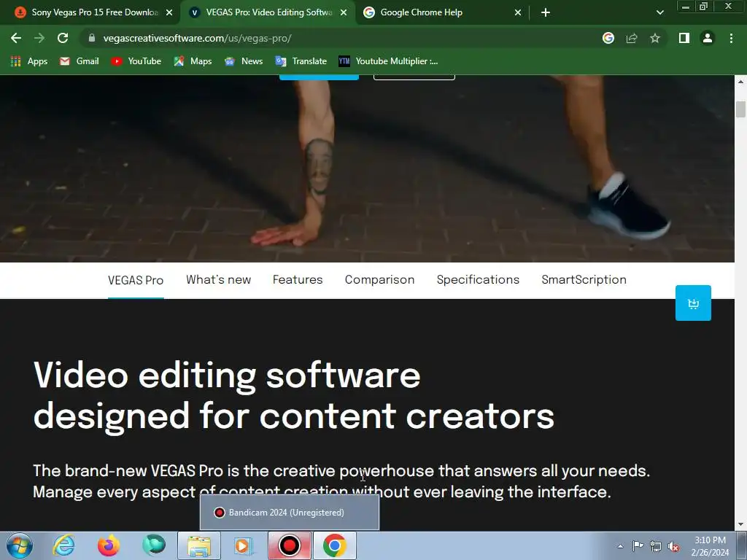Click the Chrome taskbar icon
The width and height of the screenshot is (747, 560).
coord(334,545)
